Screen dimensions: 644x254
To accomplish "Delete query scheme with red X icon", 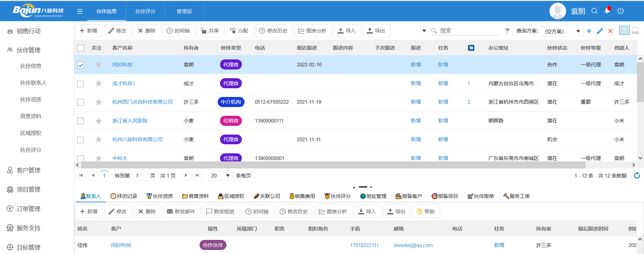I will point(610,31).
